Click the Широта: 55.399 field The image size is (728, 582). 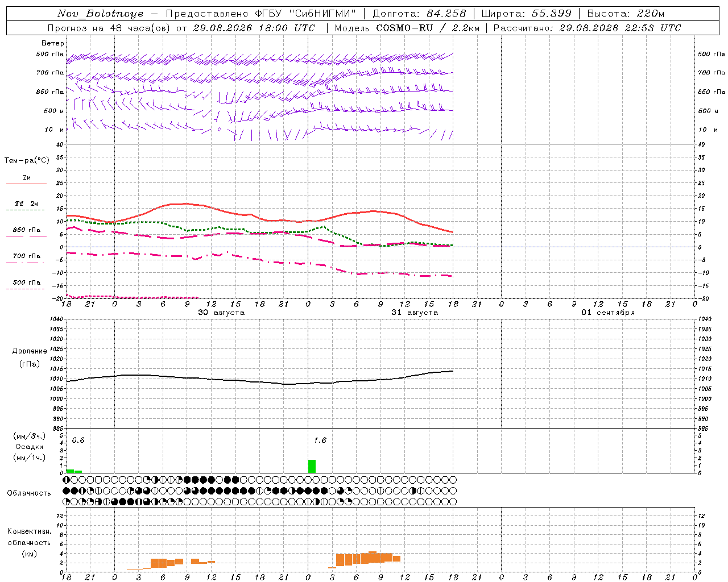526,14
